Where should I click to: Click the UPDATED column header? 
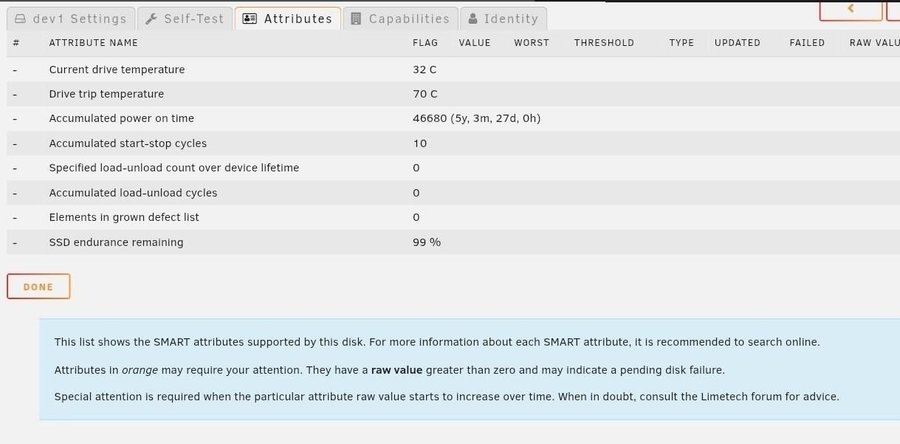pyautogui.click(x=737, y=43)
